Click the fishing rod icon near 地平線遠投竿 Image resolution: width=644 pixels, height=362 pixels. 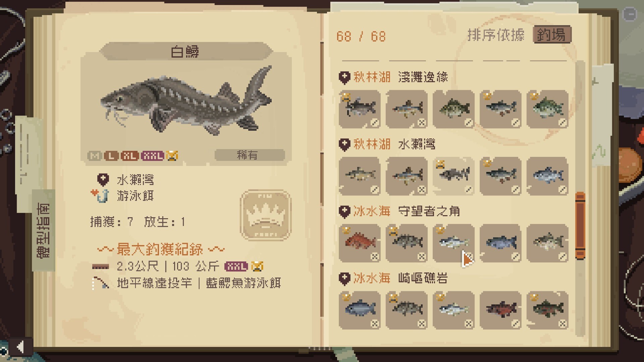[100, 283]
